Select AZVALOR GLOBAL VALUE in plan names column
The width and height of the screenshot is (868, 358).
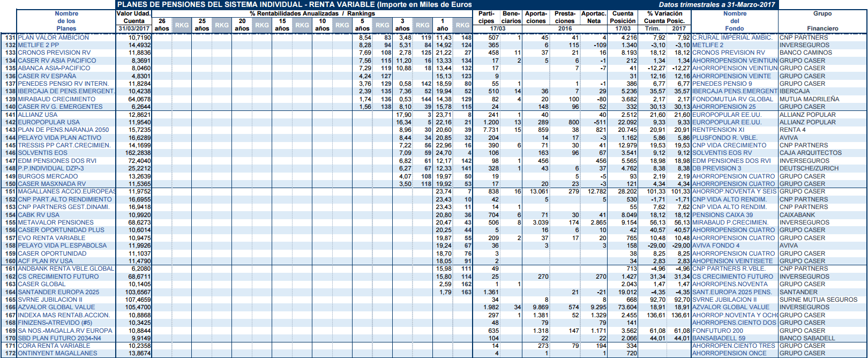click(x=56, y=307)
